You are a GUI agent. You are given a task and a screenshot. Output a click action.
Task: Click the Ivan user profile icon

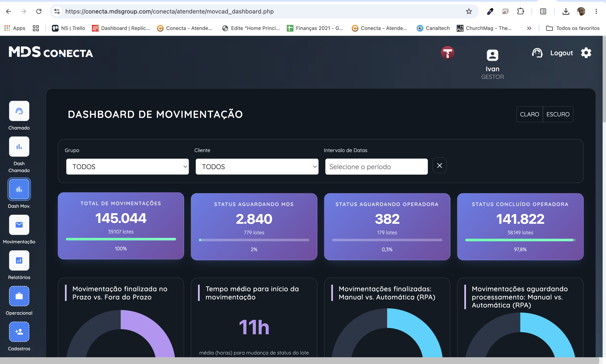[x=492, y=55]
